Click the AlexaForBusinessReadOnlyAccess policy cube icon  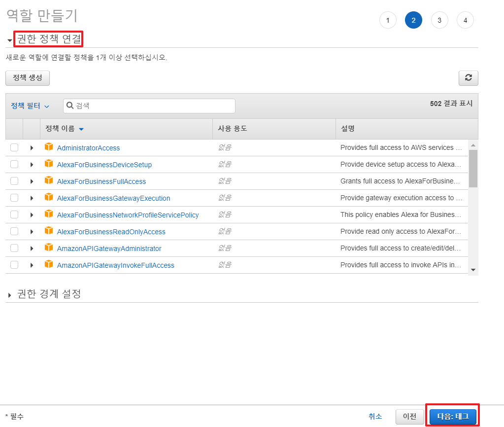(x=48, y=231)
